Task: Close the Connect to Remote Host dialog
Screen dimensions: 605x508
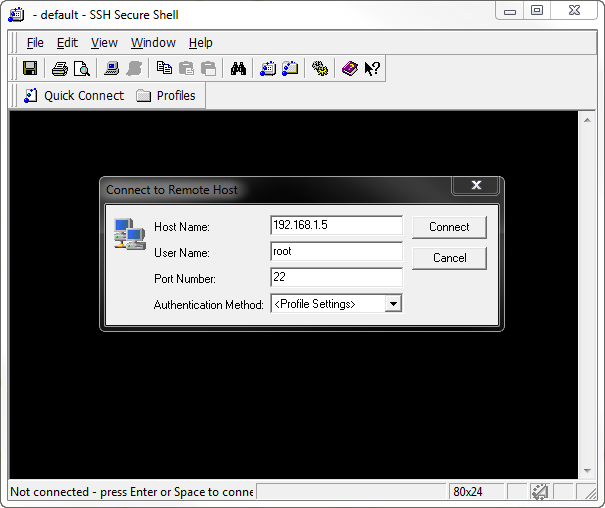Action: [x=476, y=185]
